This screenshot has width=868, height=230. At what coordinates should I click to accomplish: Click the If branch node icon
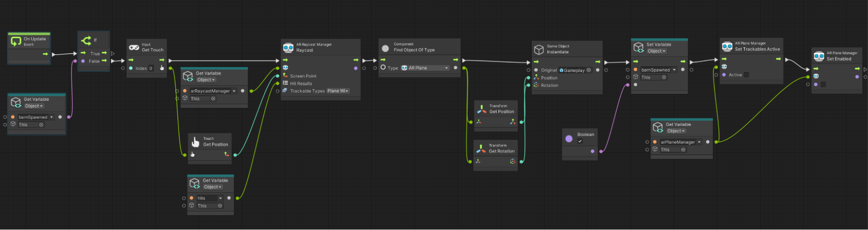point(86,40)
